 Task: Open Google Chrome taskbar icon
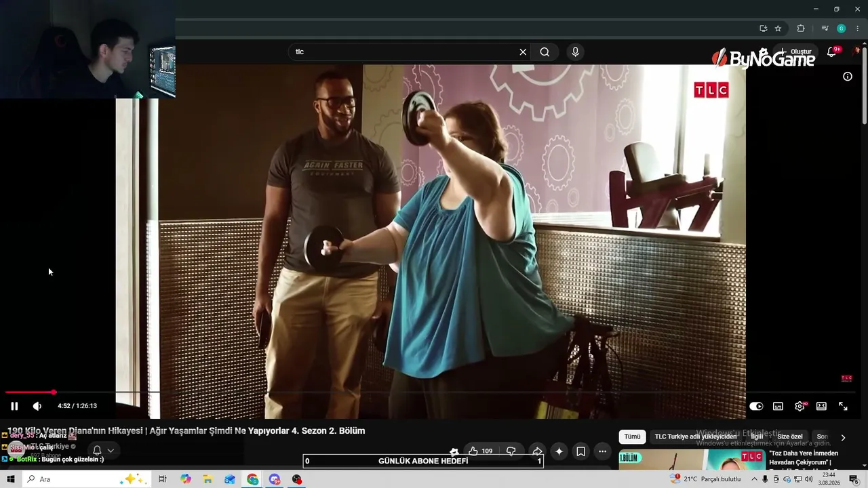point(252,479)
